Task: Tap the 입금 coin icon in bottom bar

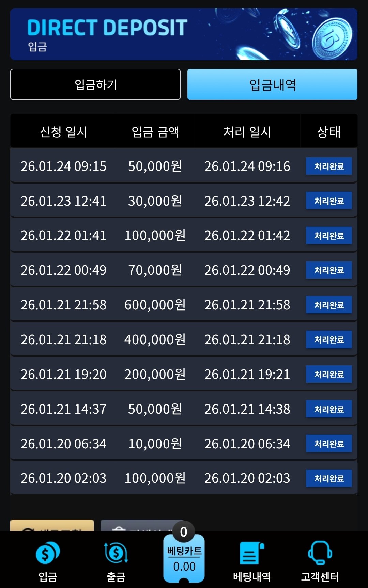Action: click(x=48, y=553)
